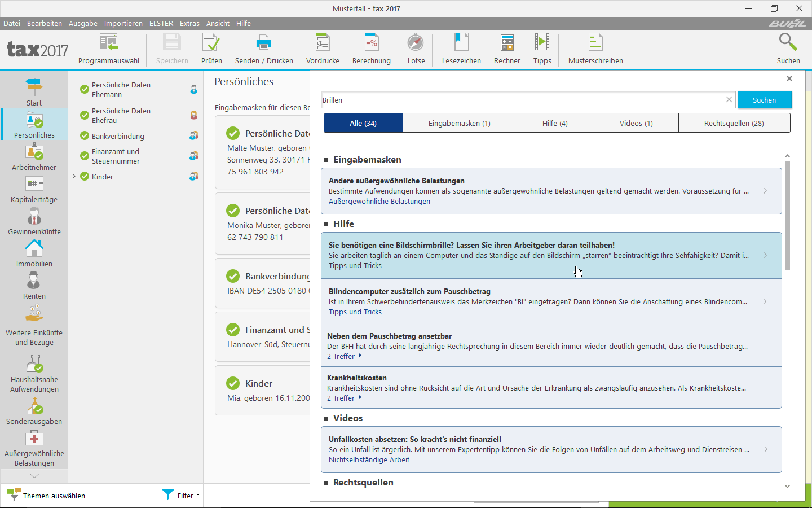Open the Hilfe menu
Viewport: 812px width, 508px height.
pos(244,23)
